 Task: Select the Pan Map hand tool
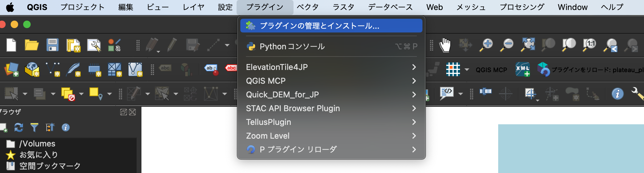[x=445, y=45]
